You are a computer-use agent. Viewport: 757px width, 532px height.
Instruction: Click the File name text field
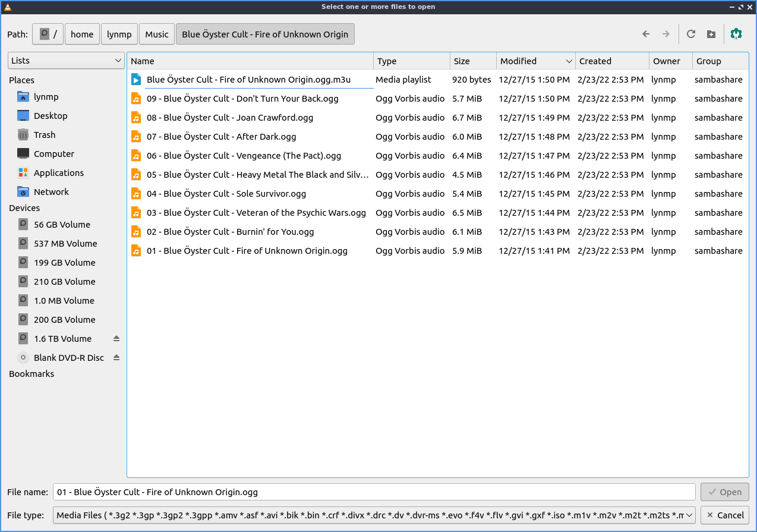click(x=374, y=492)
